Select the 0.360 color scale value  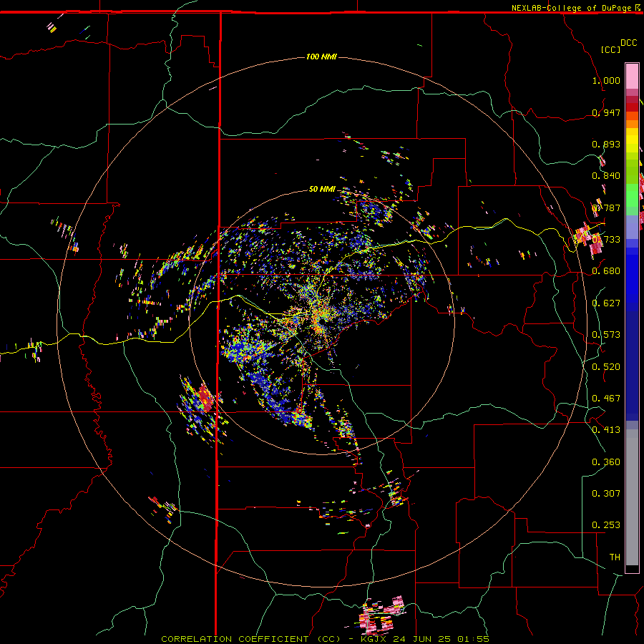pyautogui.click(x=606, y=462)
